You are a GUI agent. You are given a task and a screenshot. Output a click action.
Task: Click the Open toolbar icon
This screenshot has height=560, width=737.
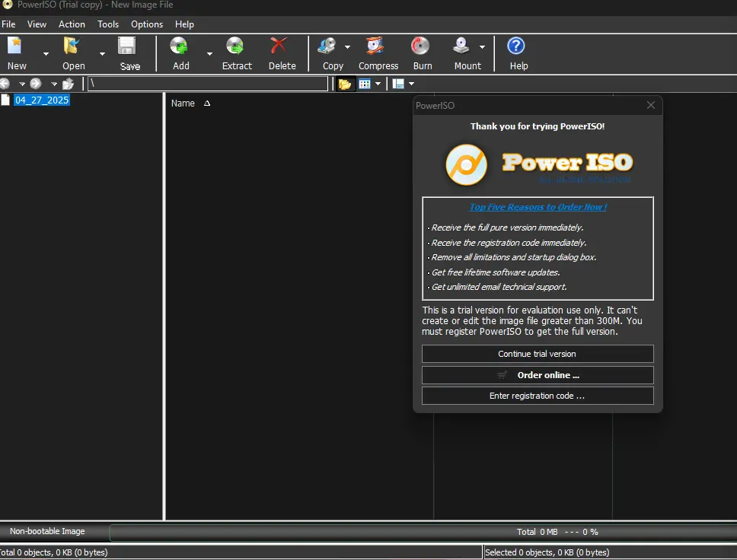(x=72, y=46)
